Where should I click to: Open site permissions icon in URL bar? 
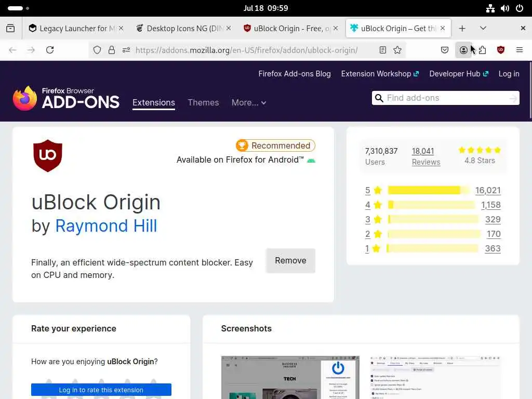coord(126,50)
